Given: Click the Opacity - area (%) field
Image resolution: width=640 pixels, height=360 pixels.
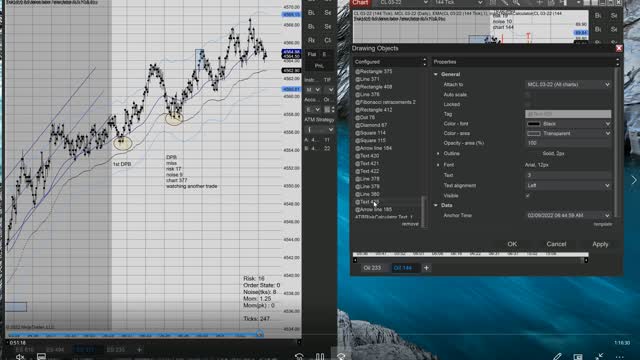Looking at the screenshot, I should click(x=568, y=143).
